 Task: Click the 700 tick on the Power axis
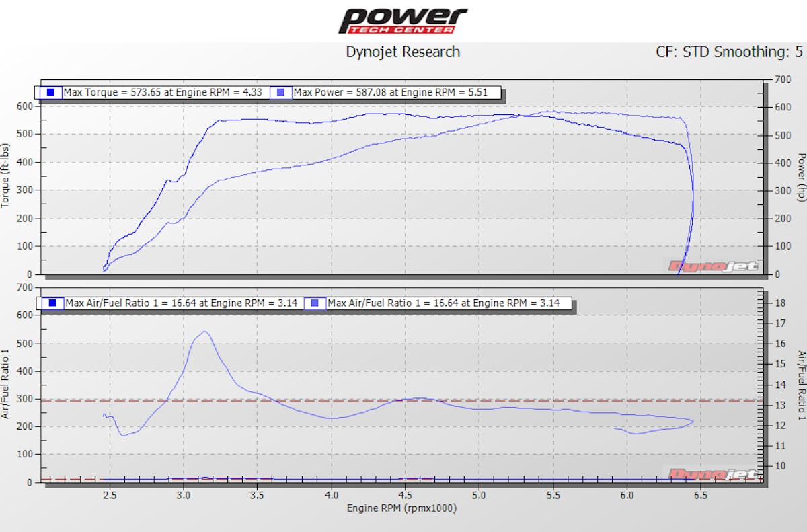click(781, 80)
